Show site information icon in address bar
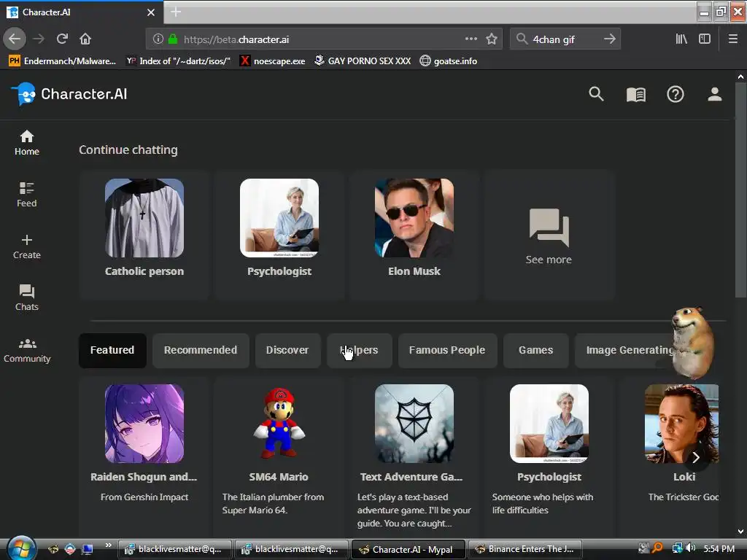The width and height of the screenshot is (747, 560). (x=158, y=39)
